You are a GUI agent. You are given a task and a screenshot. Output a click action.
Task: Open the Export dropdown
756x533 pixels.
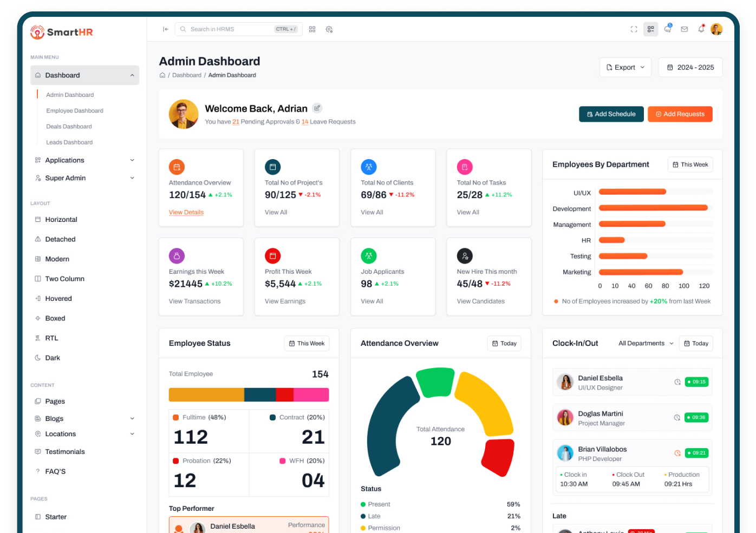pyautogui.click(x=625, y=68)
